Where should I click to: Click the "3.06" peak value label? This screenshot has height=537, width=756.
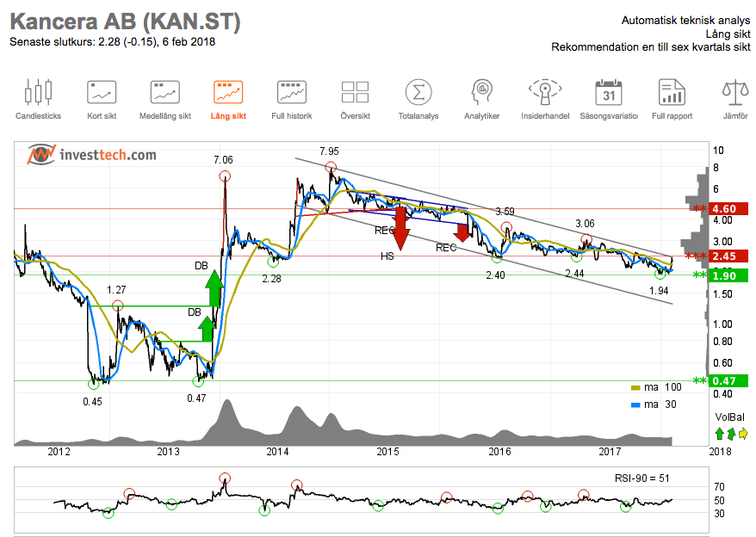point(585,224)
